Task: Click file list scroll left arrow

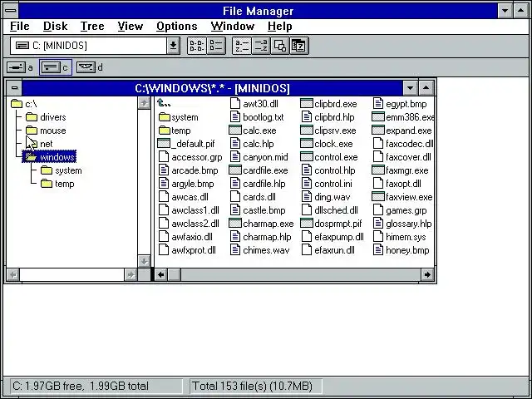Action: coord(161,274)
